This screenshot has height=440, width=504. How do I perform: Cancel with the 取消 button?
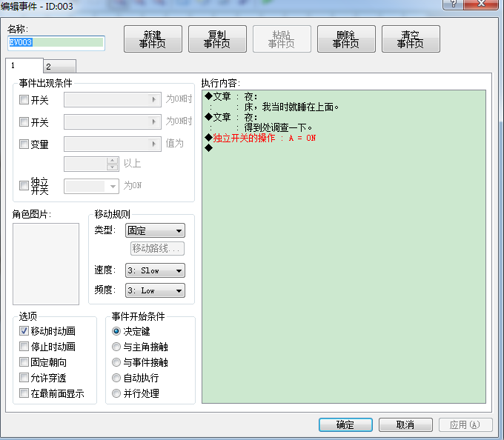(x=405, y=424)
